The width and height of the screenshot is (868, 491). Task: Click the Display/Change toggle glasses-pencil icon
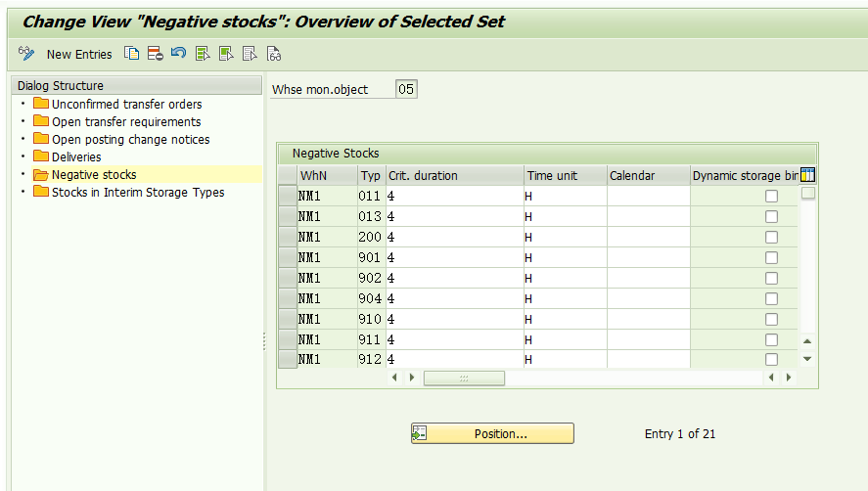pos(26,54)
